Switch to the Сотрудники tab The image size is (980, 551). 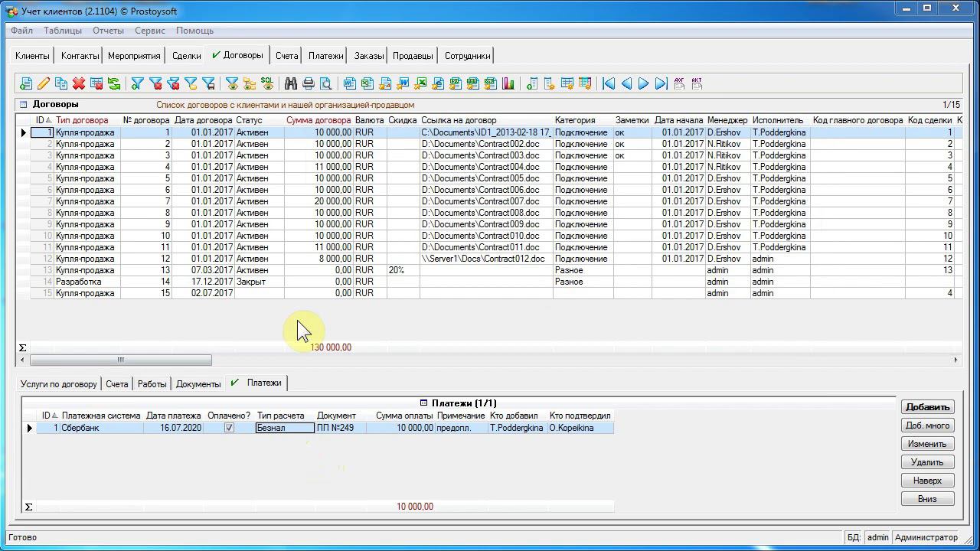pos(467,56)
